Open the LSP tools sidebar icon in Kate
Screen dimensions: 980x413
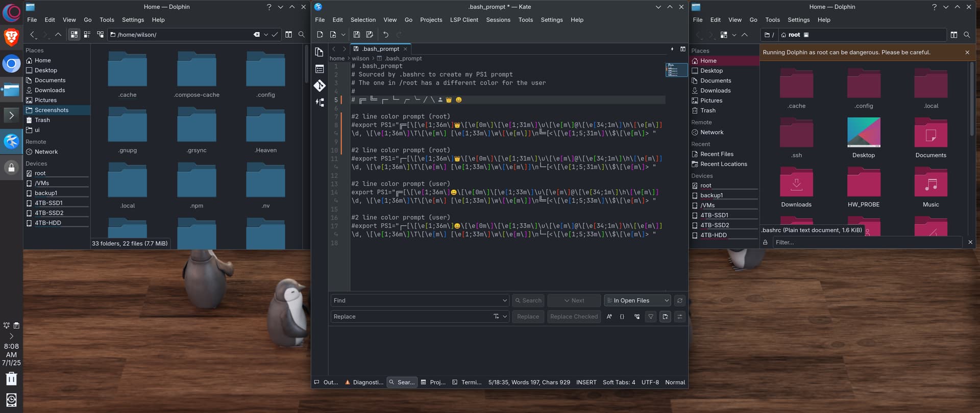tap(320, 102)
